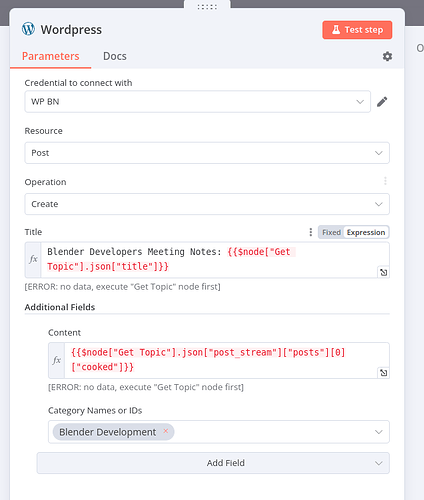The height and width of the screenshot is (500, 424).
Task: Open the Credential WP BN dropdown
Action: pos(197,102)
